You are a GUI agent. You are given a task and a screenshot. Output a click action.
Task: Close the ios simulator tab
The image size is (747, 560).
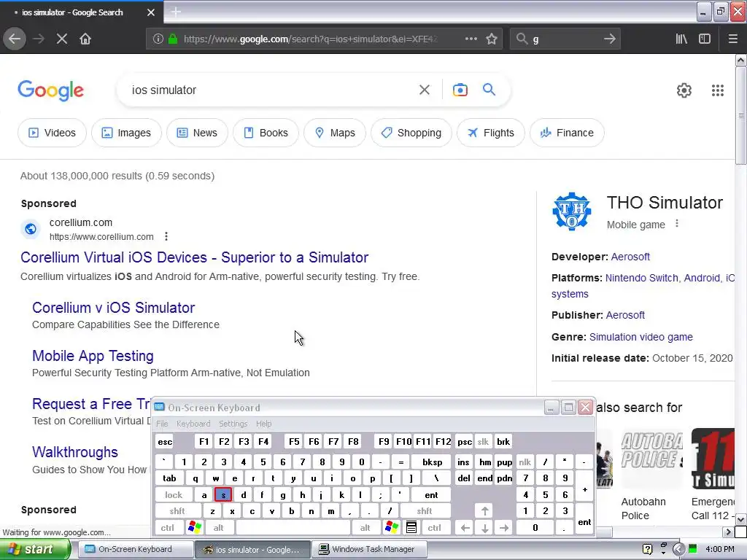[150, 12]
